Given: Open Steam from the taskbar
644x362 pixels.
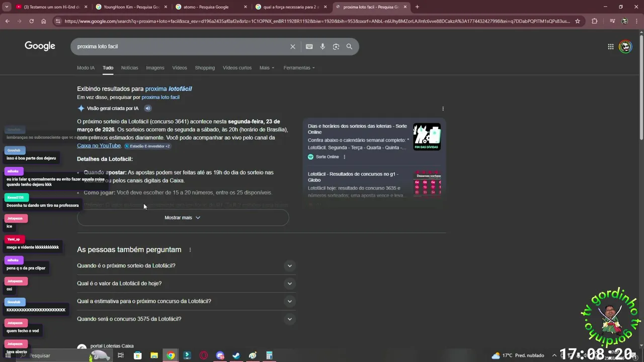Looking at the screenshot, I should click(236, 355).
